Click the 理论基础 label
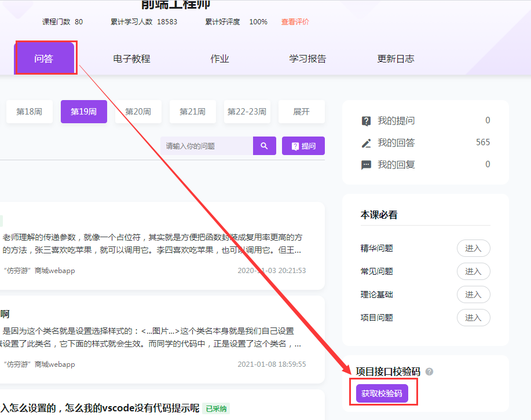The image size is (531, 420). click(x=377, y=294)
